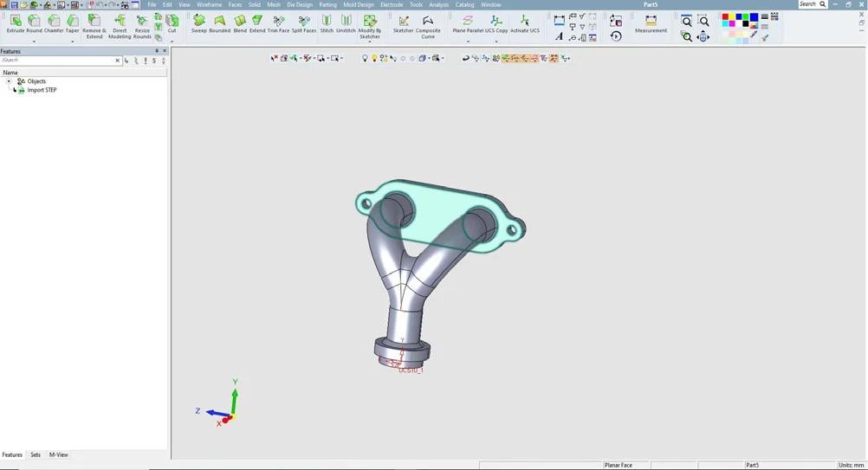Open Modify By Sketcher
Screen dimensions: 868x470
point(370,27)
